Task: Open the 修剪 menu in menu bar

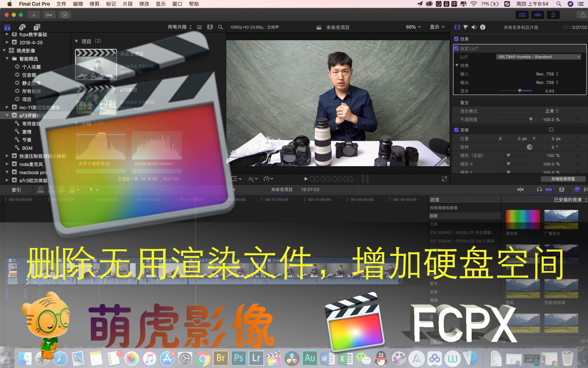Action: 94,4
